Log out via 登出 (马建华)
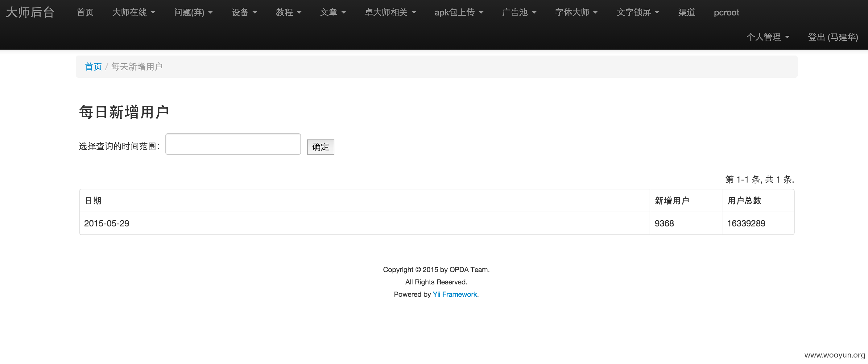The image size is (868, 364). (833, 37)
